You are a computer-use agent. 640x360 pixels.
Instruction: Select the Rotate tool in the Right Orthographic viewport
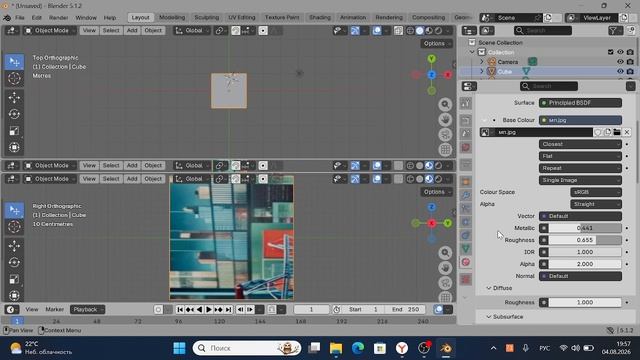point(14,262)
